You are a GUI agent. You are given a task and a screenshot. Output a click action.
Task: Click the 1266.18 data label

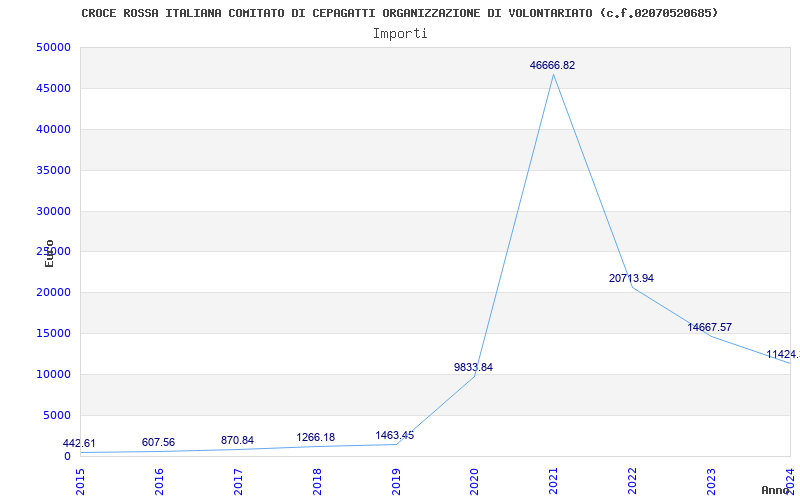[x=316, y=437]
